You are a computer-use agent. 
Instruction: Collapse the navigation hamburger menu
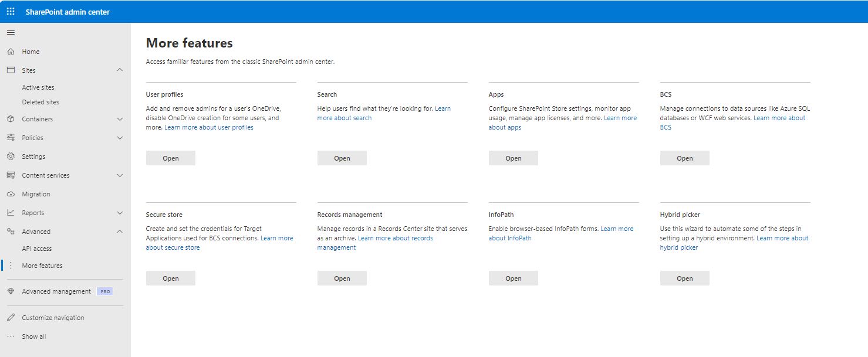11,32
